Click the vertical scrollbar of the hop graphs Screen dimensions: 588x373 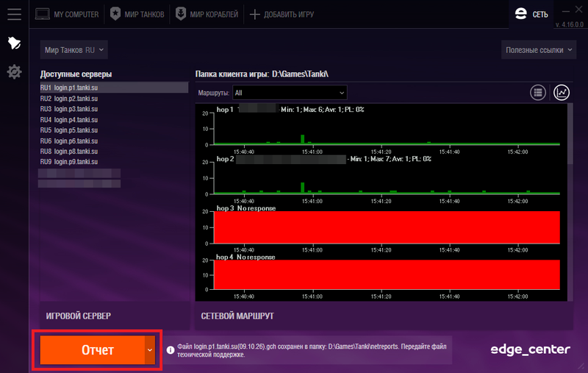(x=570, y=134)
